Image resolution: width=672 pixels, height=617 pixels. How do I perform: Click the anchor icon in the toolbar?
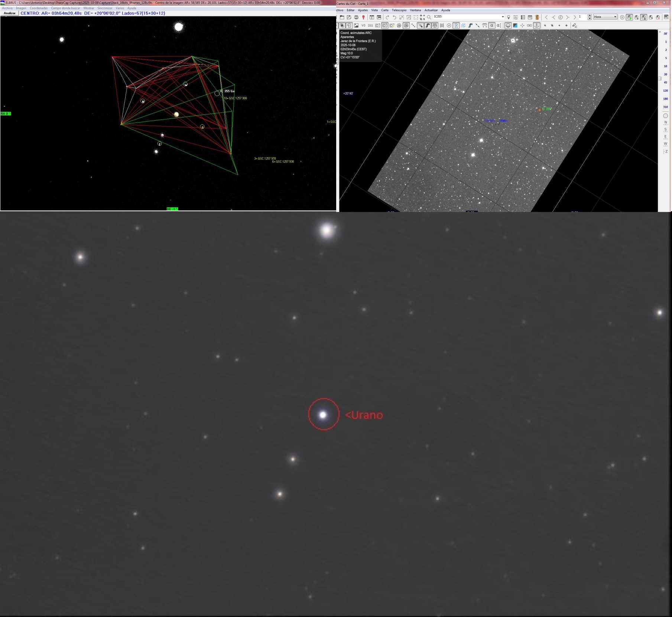[x=537, y=26]
